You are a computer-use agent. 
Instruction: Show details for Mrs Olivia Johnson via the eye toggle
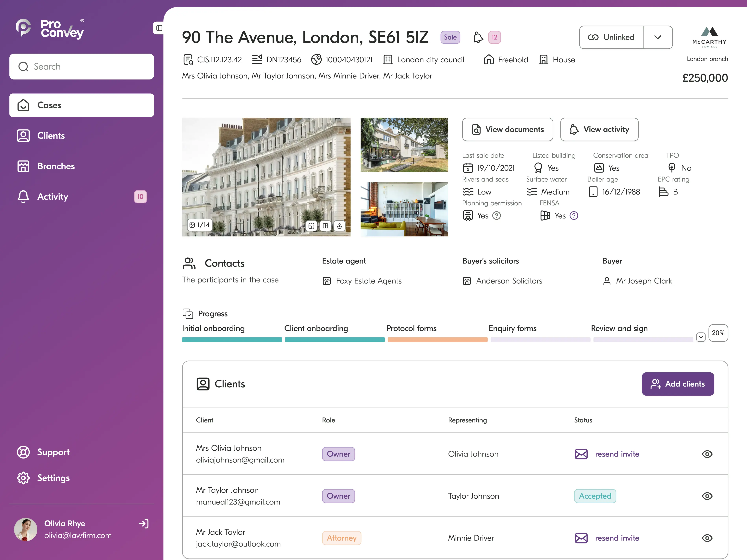[707, 454]
